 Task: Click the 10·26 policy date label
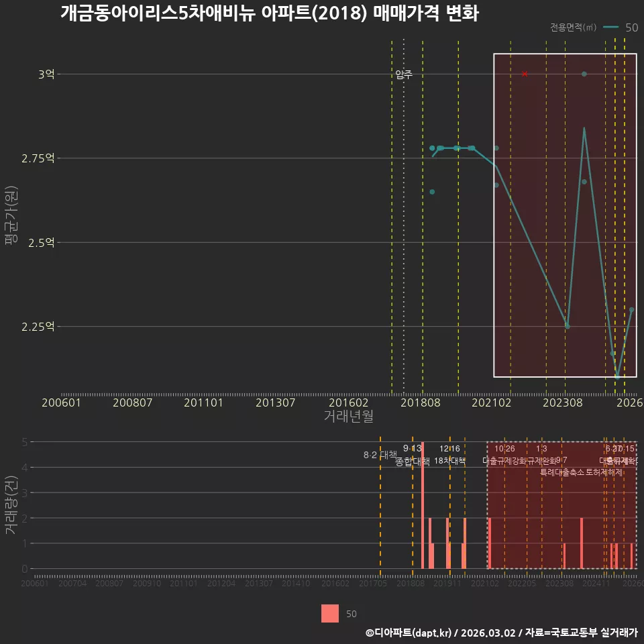click(x=504, y=448)
